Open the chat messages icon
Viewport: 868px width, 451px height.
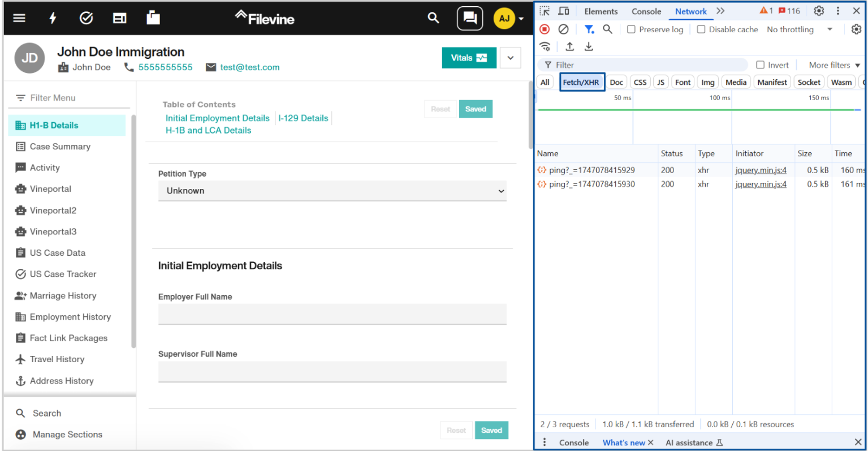pyautogui.click(x=470, y=18)
